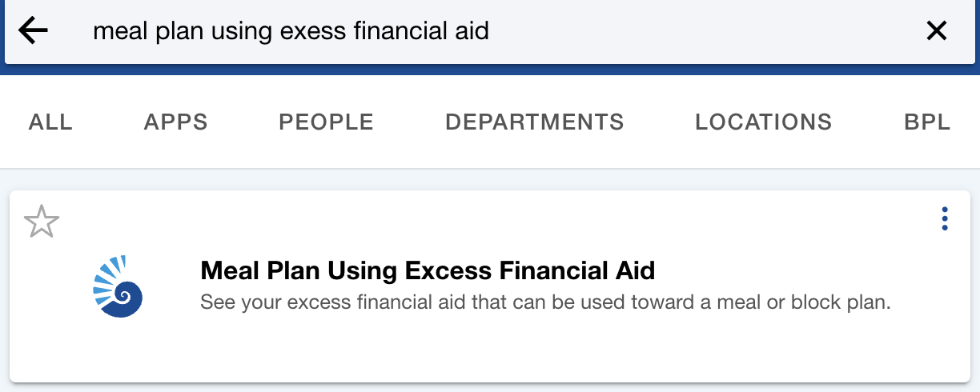Open the three-dot options menu on the card
Screen dimensions: 980x392
coord(945,218)
